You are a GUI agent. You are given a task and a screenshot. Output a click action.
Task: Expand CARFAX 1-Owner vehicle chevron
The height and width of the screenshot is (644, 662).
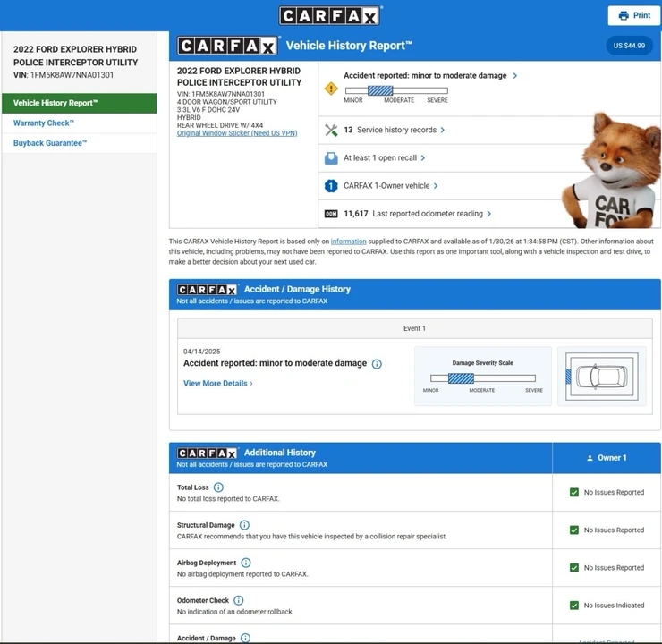(436, 186)
